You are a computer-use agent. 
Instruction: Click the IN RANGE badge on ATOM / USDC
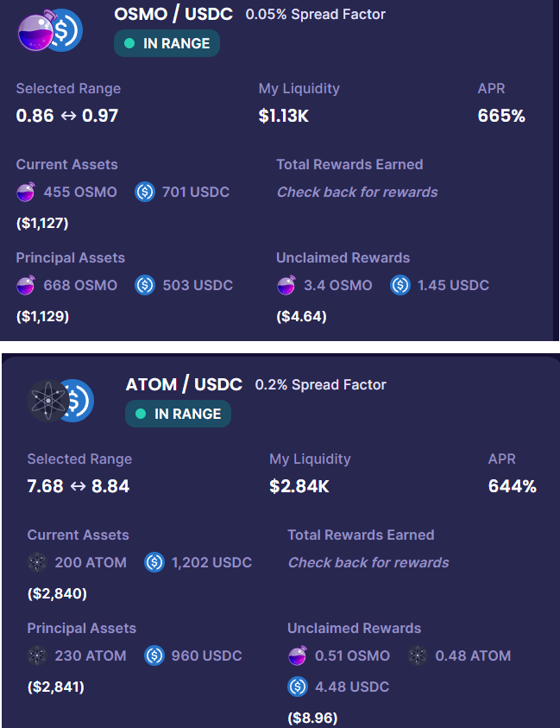point(179,414)
